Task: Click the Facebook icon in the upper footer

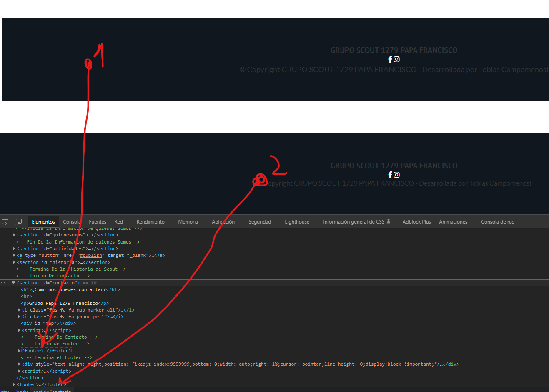Action: 390,59
